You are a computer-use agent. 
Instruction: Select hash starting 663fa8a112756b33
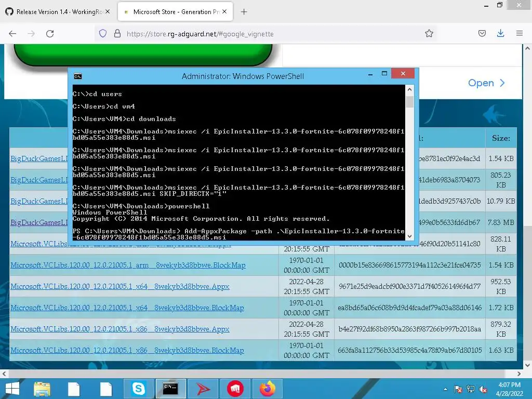tap(409, 351)
